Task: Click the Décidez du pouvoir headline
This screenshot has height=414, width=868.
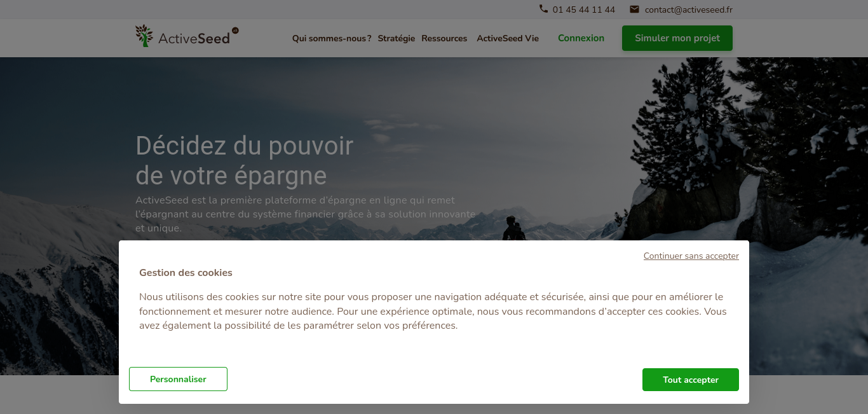Action: [244, 161]
